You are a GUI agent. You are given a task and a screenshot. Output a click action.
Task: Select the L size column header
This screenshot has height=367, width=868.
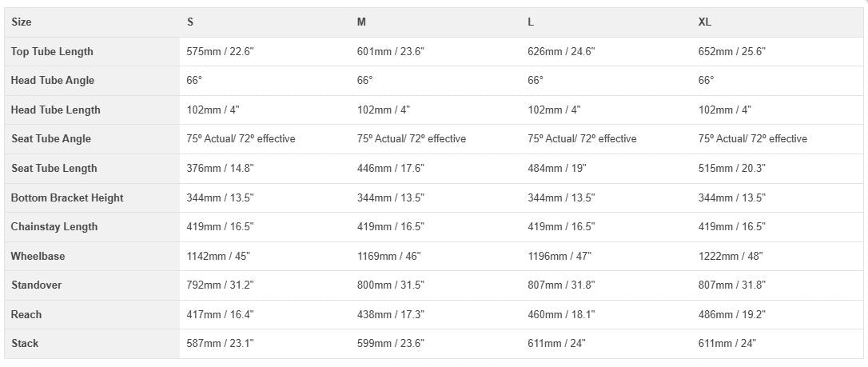[x=531, y=22]
